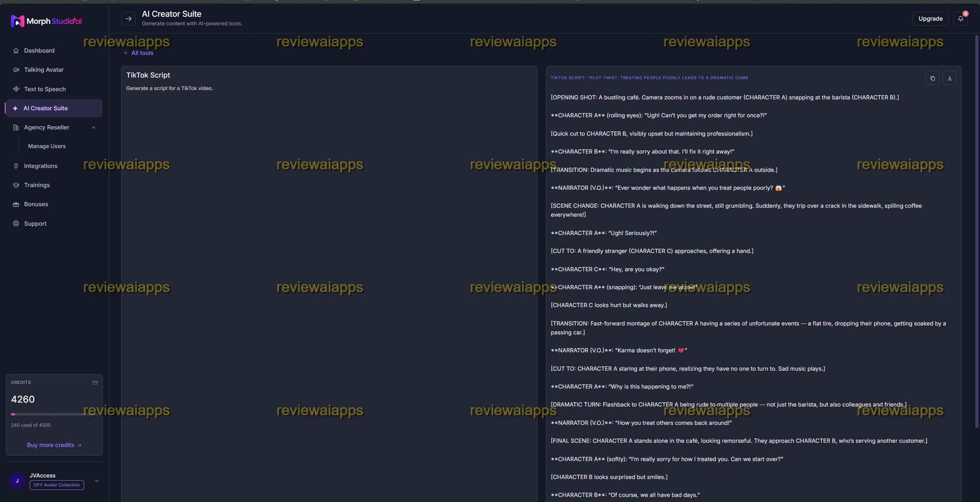Click the JVAccess avatar circle
Screen dimensions: 980x502
pyautogui.click(x=17, y=481)
